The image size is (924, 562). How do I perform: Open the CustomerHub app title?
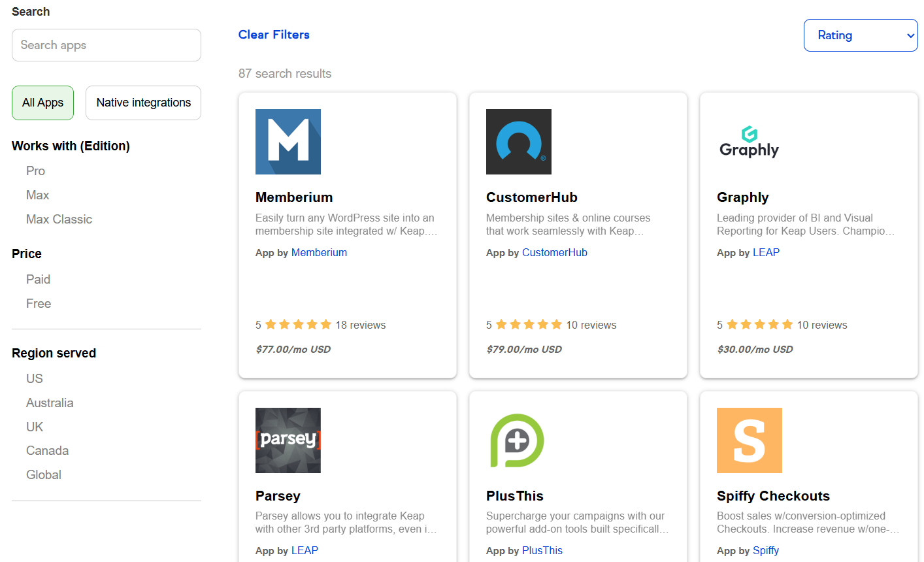coord(532,197)
